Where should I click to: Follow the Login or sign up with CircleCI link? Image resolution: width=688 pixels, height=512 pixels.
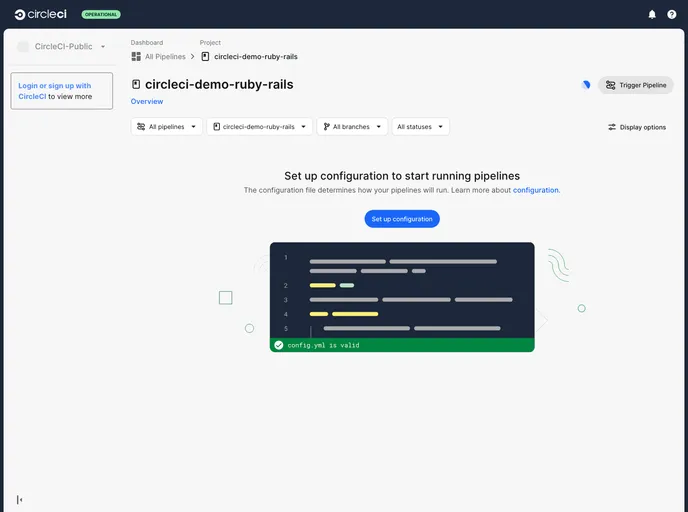[54, 91]
